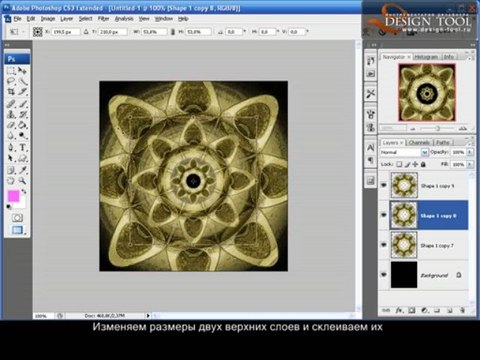Image resolution: width=480 pixels, height=360 pixels.
Task: Select the Zoom tool
Action: tap(22, 181)
